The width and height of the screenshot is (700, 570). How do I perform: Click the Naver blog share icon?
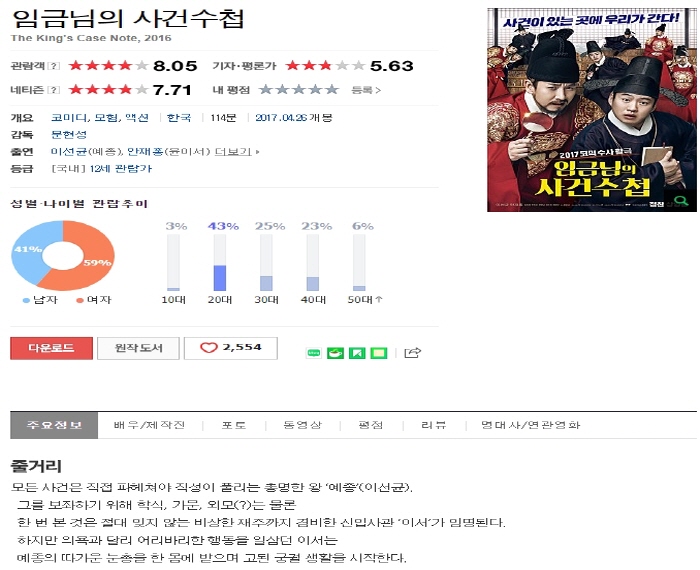click(x=357, y=353)
